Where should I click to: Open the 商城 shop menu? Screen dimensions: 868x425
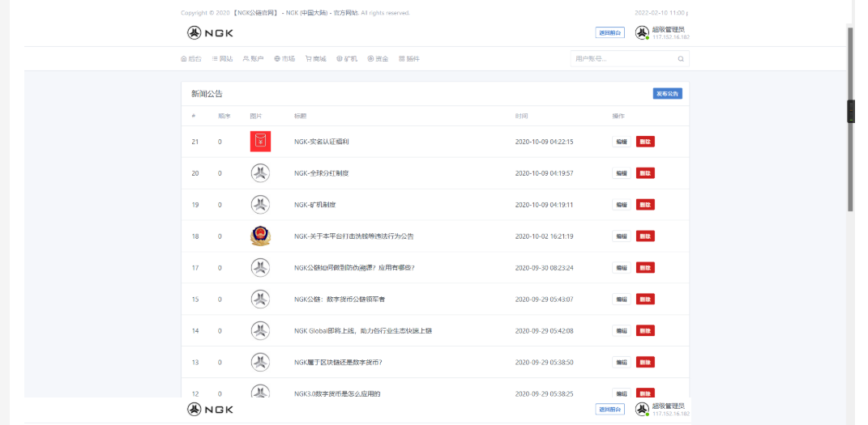315,58
